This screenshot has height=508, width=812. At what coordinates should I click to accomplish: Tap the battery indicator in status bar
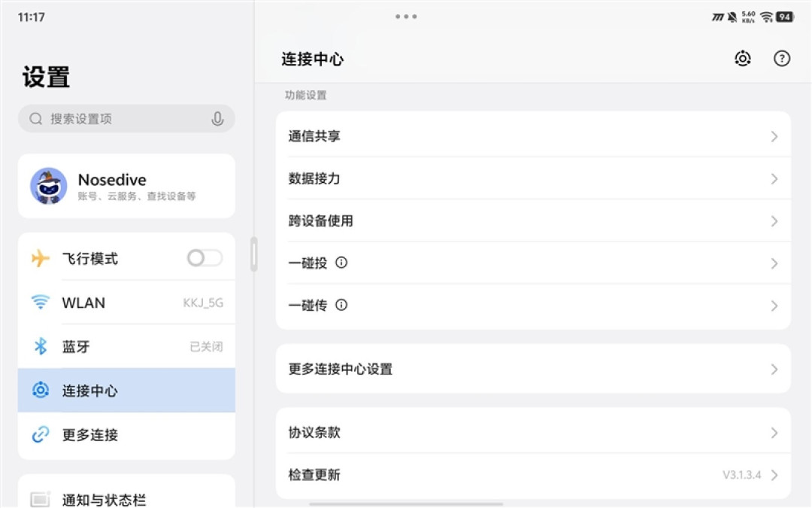[784, 17]
